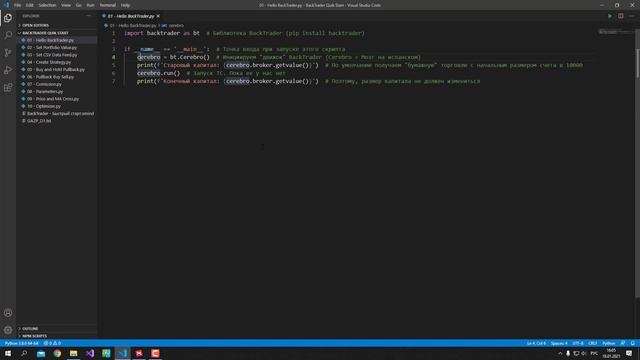Open the taskbar clock and date
The image size is (640, 360).
(611, 353)
